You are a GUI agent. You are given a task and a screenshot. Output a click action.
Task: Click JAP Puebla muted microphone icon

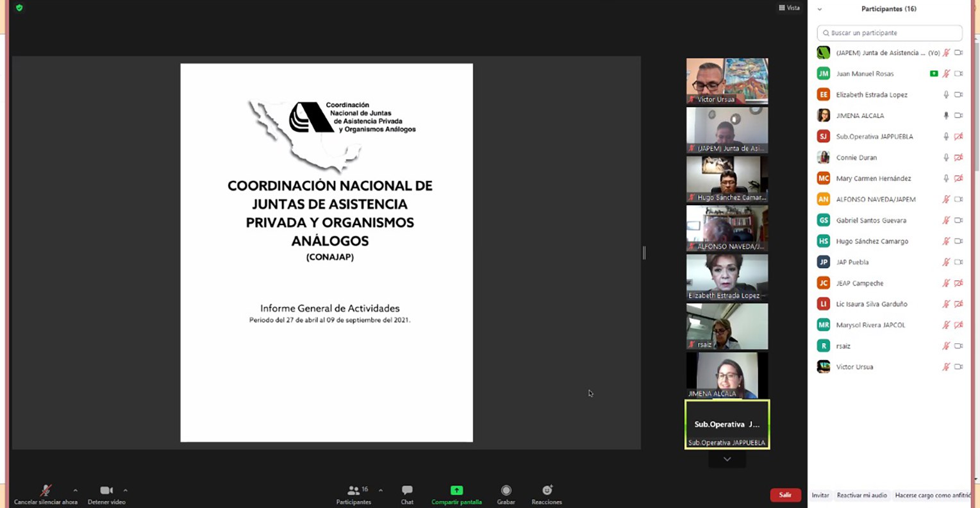tap(946, 262)
